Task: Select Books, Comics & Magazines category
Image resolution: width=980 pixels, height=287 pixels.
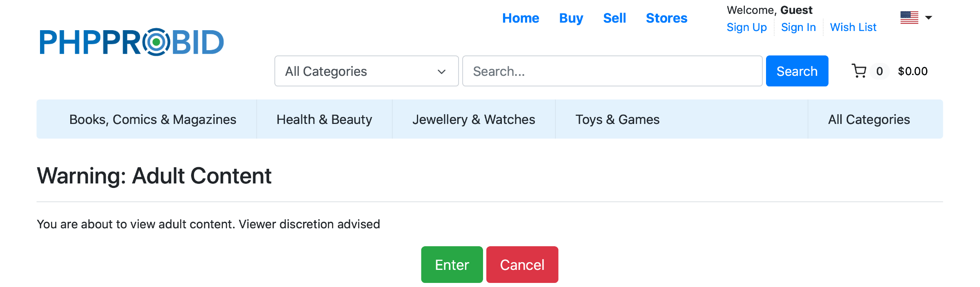Action: click(x=153, y=119)
